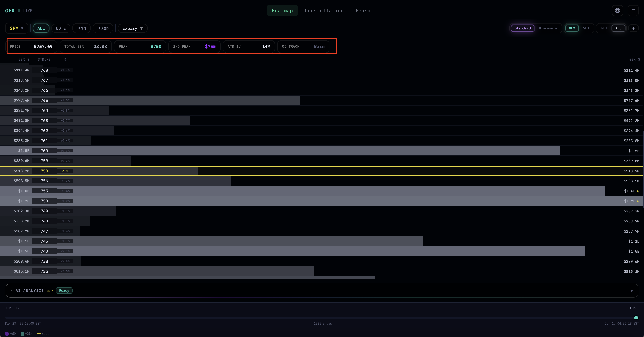
Task: Click the lightning AI Analysis icon
Action: (12, 291)
